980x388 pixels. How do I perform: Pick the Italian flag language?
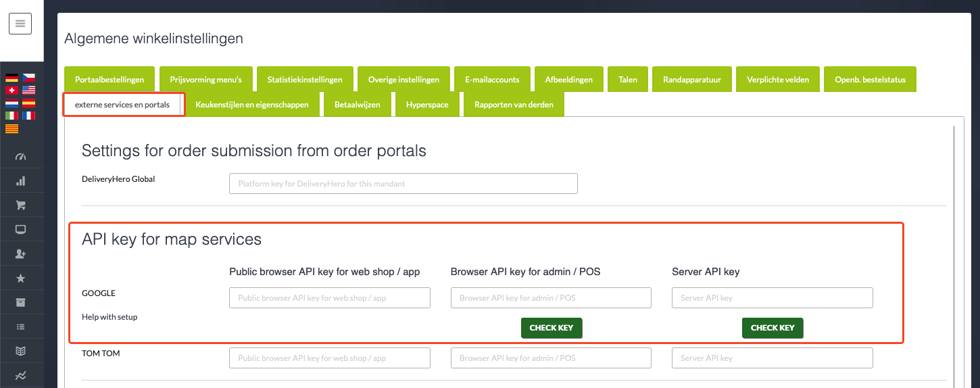(11, 116)
